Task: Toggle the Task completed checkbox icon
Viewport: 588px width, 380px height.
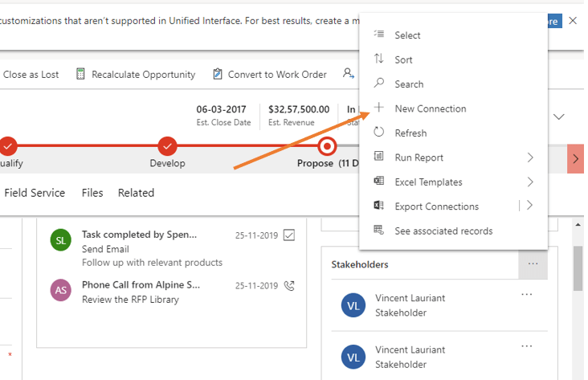Action: coord(289,235)
